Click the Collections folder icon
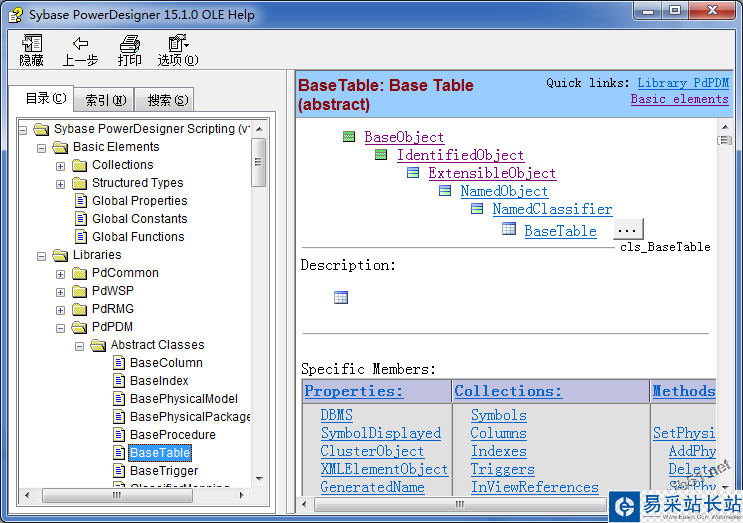743x523 pixels. click(x=80, y=165)
